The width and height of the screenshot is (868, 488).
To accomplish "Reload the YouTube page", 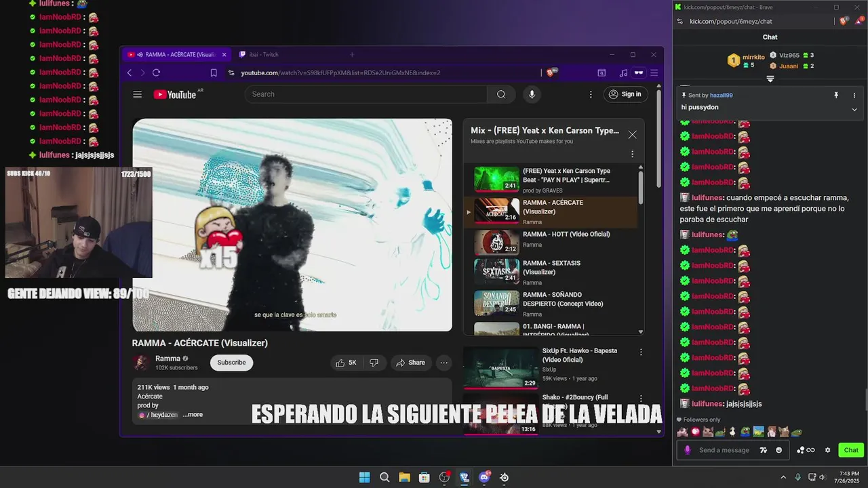I will (156, 73).
